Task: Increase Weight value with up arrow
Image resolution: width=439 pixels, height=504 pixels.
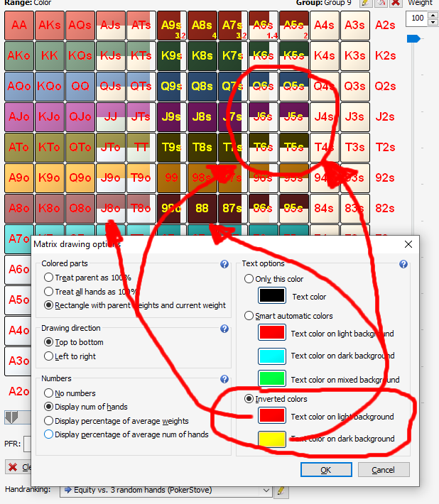Action: (x=433, y=15)
